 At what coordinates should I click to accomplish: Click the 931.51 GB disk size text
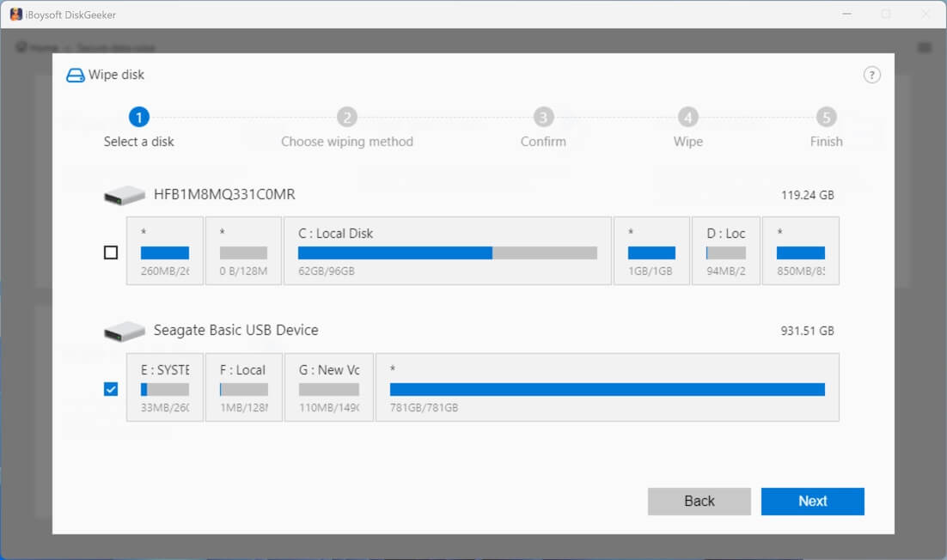(807, 331)
